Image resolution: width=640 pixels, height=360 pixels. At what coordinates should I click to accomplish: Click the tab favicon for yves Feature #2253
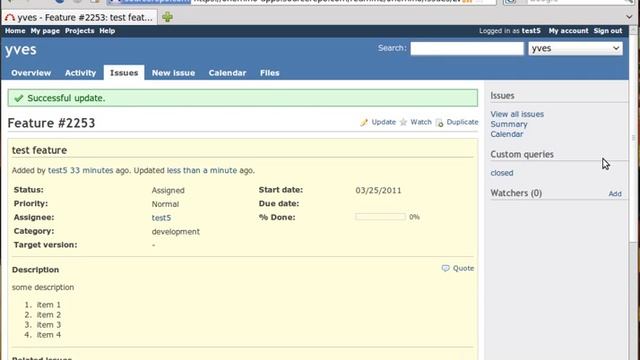pyautogui.click(x=10, y=18)
